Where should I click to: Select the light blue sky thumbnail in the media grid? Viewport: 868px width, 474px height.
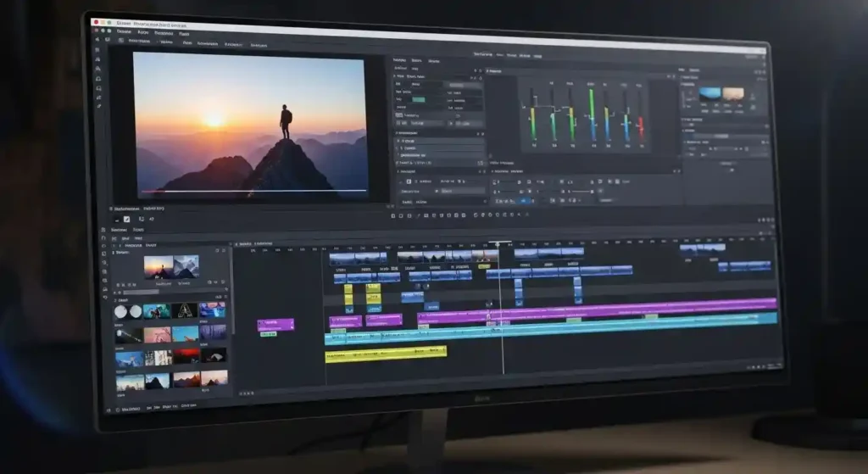[x=185, y=334]
